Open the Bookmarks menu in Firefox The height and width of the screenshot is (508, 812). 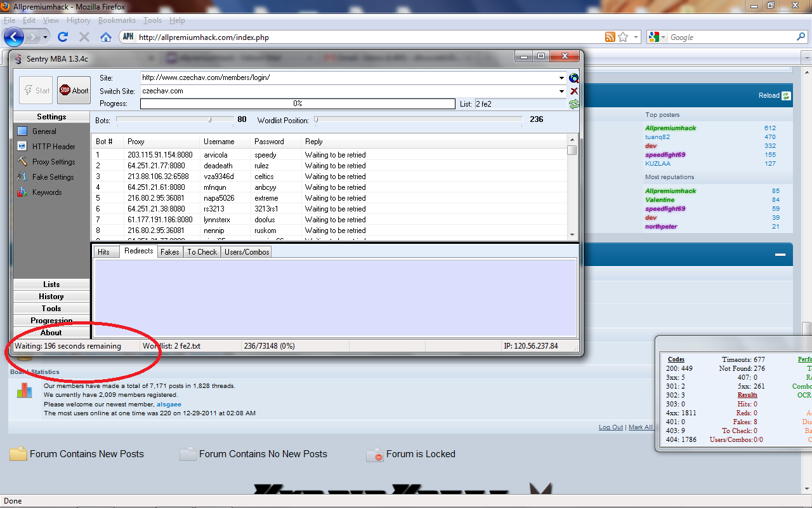coord(117,20)
